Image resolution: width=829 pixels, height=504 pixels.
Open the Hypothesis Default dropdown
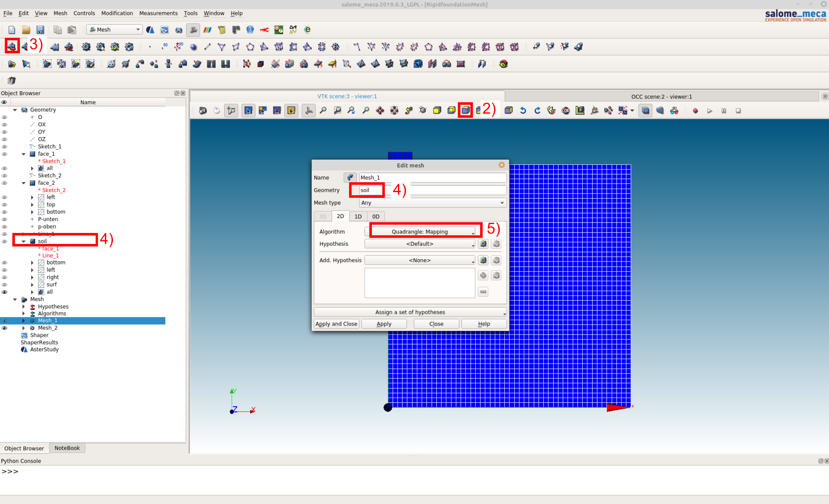coord(420,244)
